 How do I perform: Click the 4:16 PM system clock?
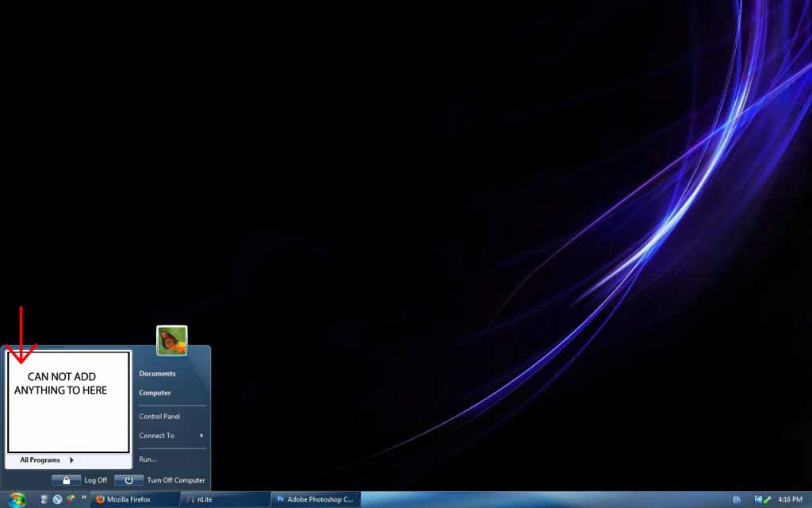click(x=791, y=499)
